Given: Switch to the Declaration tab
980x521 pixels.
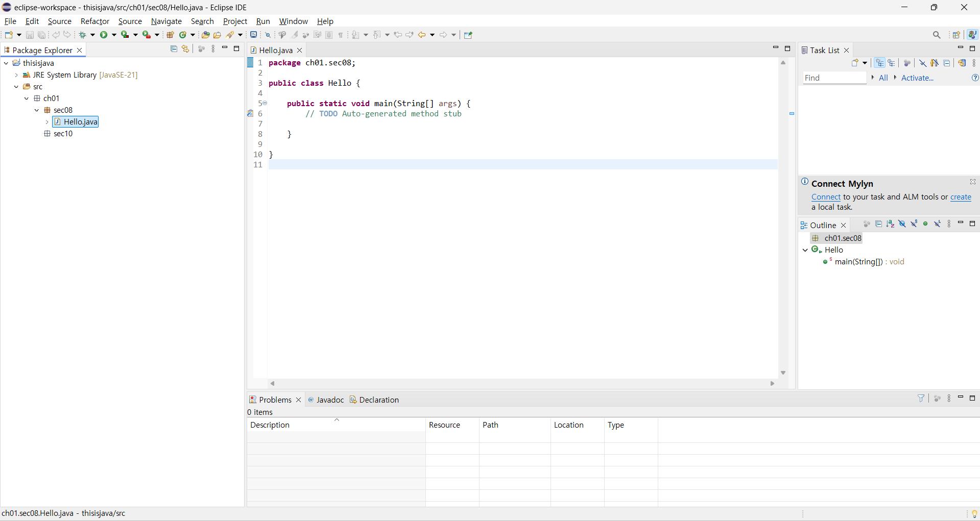Looking at the screenshot, I should pos(374,400).
